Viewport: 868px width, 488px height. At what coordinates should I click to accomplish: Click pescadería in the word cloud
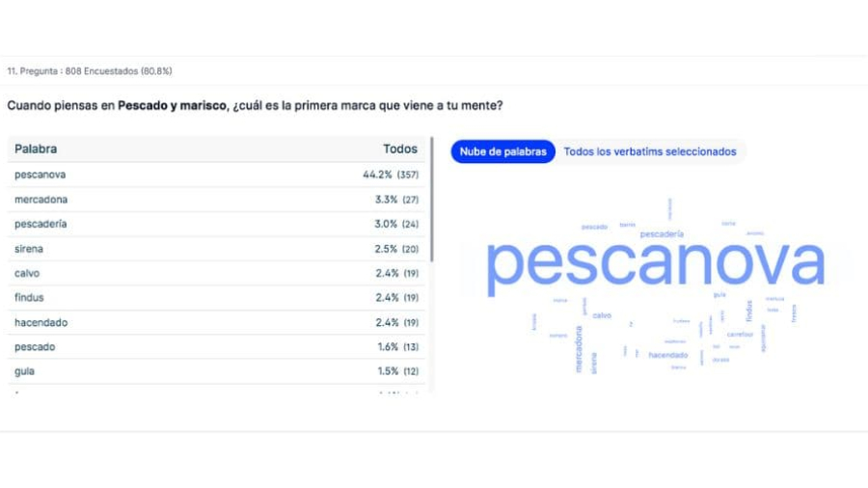662,234
